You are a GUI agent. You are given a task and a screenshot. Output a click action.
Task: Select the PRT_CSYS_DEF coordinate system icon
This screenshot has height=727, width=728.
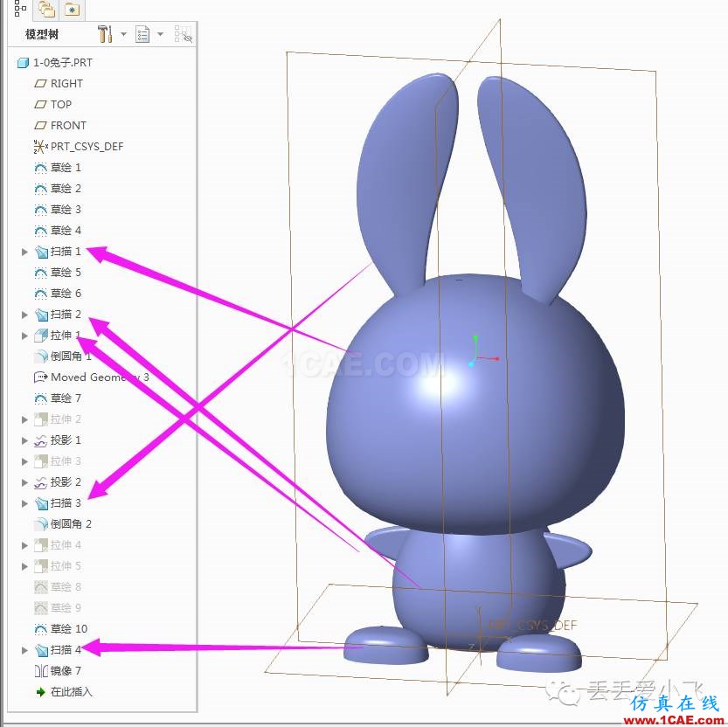pos(40,147)
